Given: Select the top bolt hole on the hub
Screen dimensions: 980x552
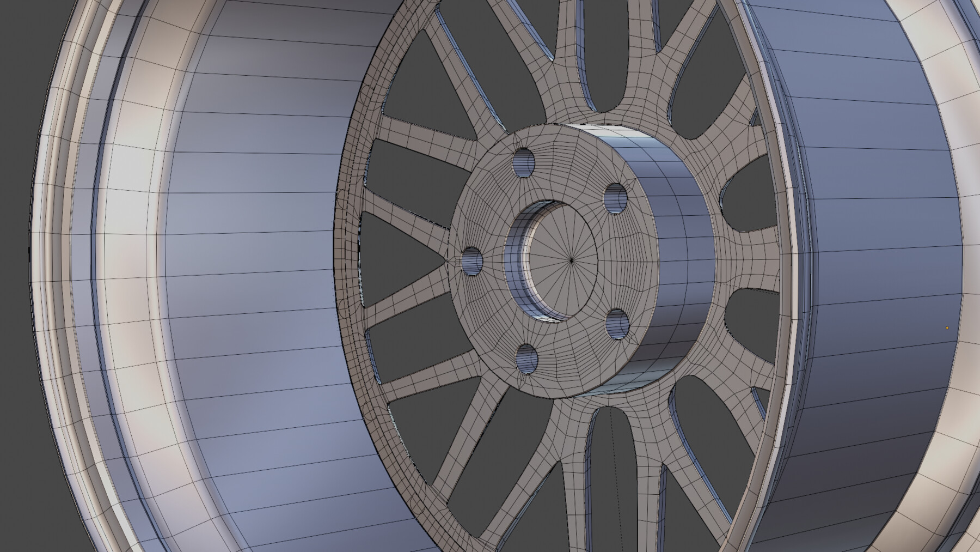Looking at the screenshot, I should [523, 162].
